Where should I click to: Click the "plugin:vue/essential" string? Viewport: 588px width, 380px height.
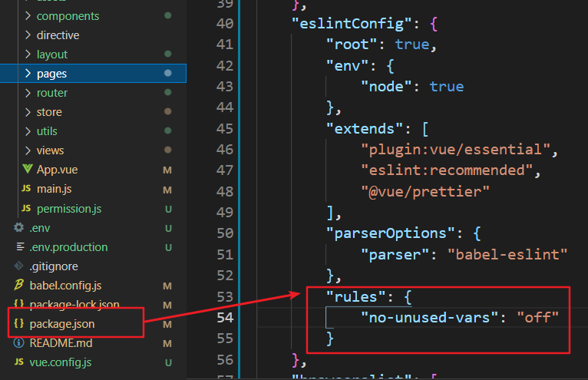point(456,150)
